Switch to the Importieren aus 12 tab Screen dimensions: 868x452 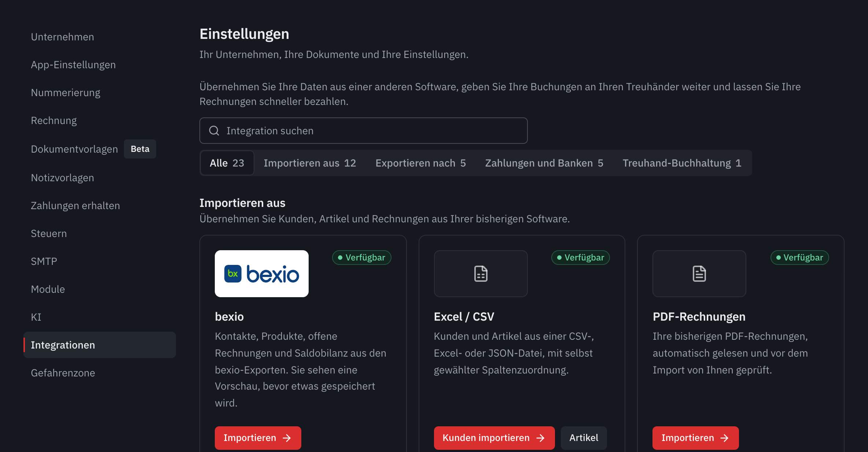(310, 163)
